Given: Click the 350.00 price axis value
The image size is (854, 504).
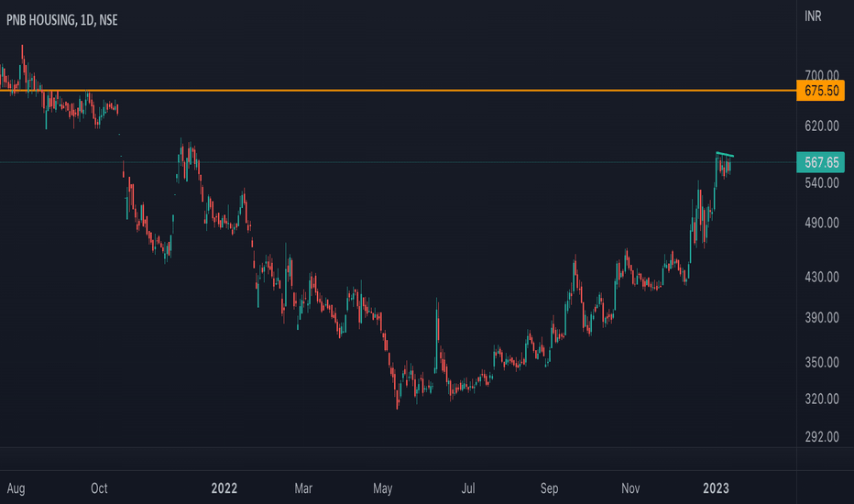Looking at the screenshot, I should (x=822, y=362).
